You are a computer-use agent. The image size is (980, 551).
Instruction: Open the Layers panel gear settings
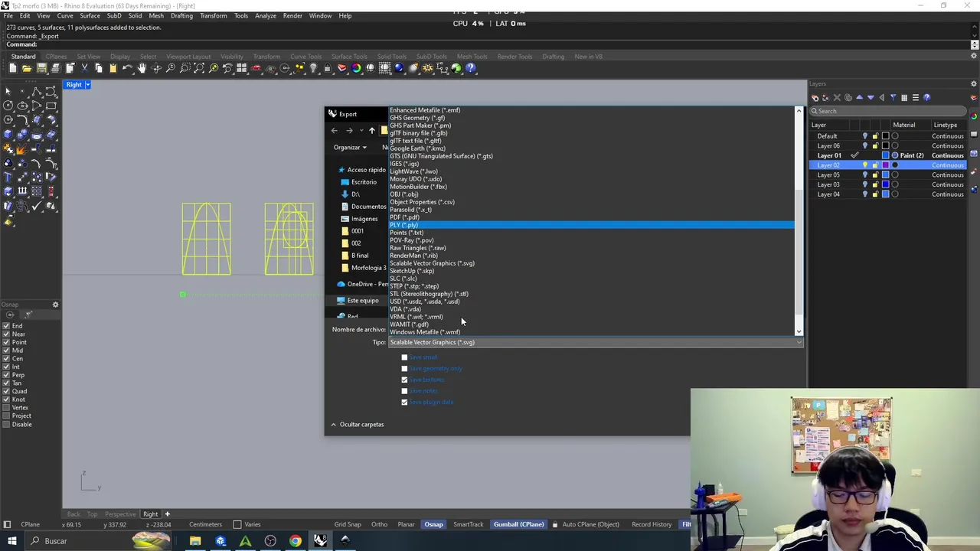tap(974, 83)
